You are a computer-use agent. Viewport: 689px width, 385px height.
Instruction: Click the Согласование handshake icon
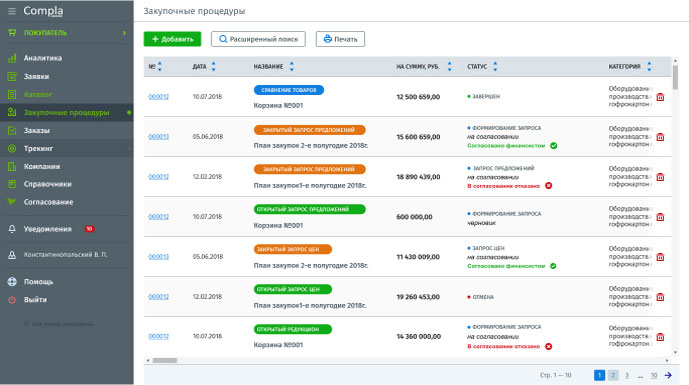pyautogui.click(x=12, y=202)
